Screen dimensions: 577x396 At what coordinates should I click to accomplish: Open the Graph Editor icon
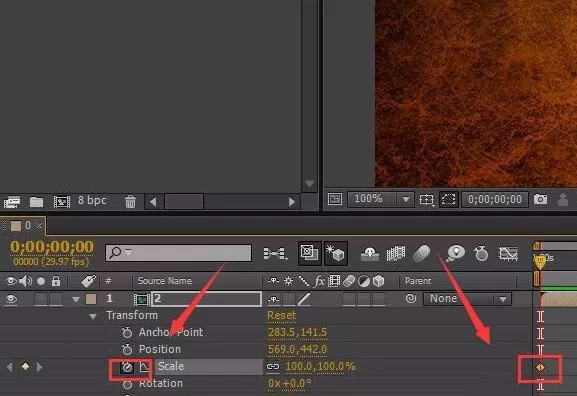(x=508, y=253)
